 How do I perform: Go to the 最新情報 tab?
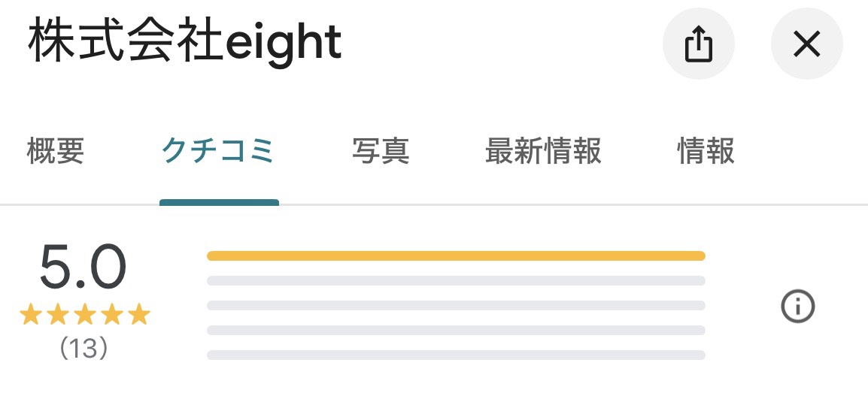click(543, 151)
